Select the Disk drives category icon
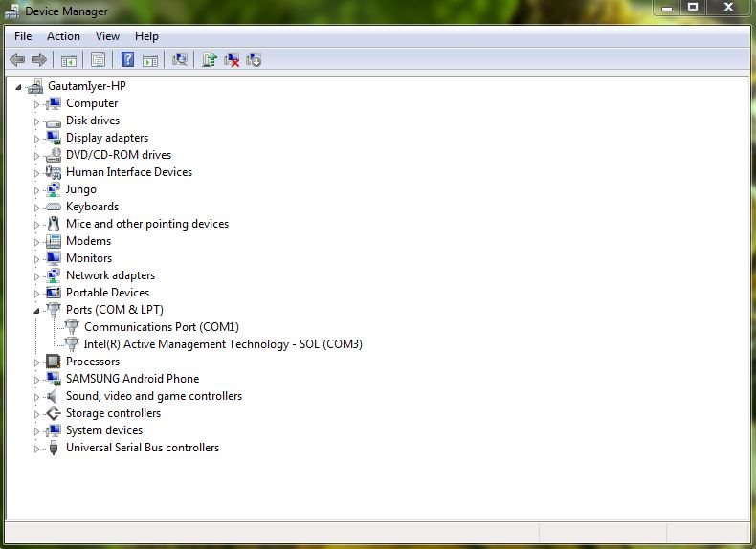756x549 pixels. [54, 121]
